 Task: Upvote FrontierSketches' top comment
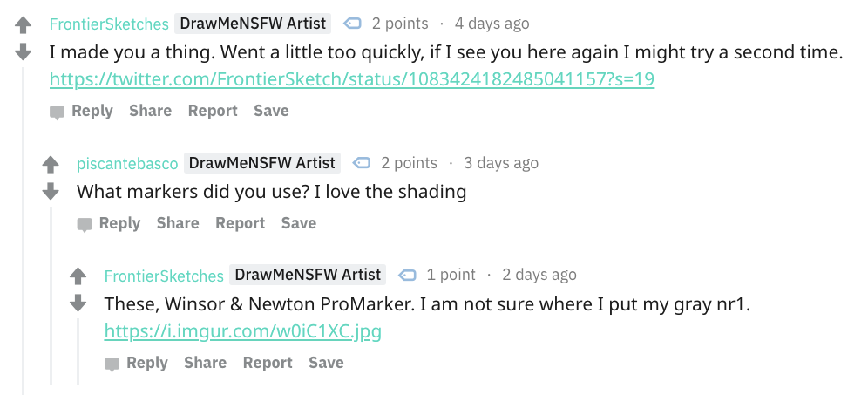[23, 24]
